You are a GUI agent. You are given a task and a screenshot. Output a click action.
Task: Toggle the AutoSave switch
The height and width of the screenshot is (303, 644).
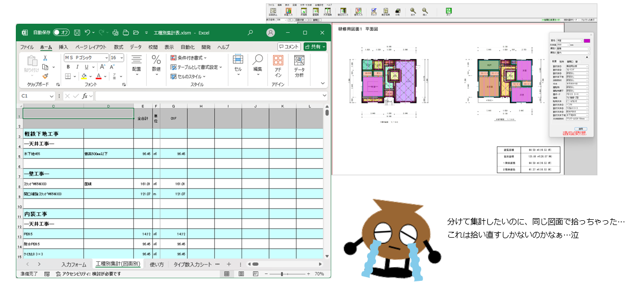pos(61,33)
